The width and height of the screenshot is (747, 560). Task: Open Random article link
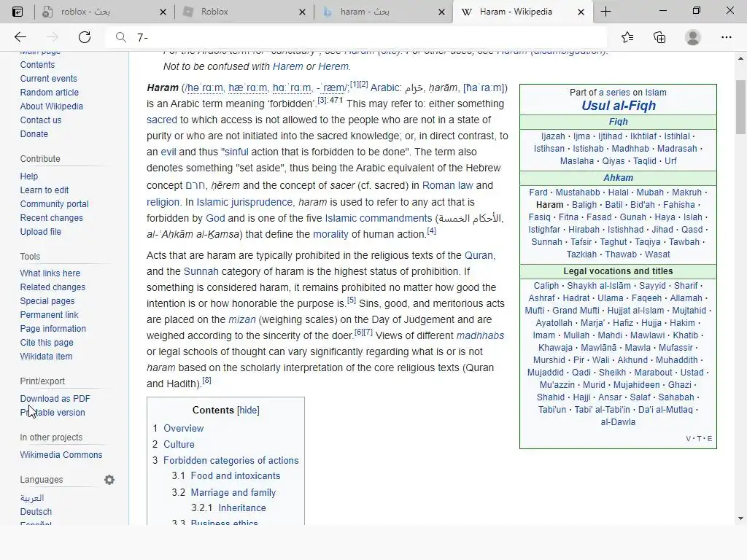49,93
